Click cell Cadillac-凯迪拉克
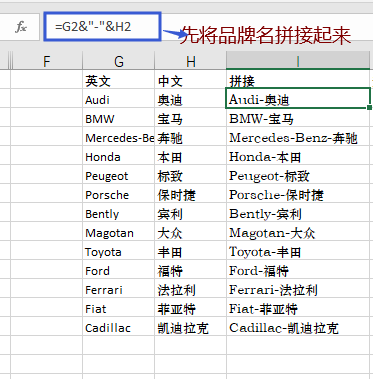 [298, 327]
